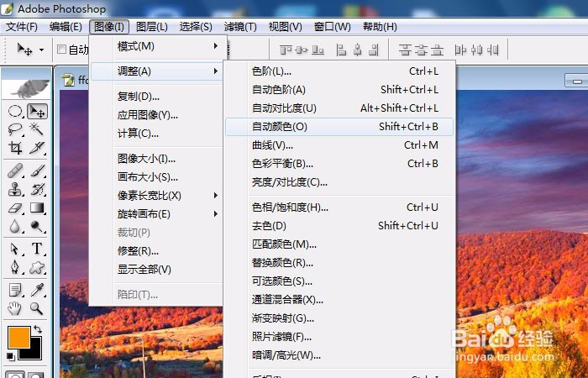Screen dimensions: 588x378
Task: Select the Clone Stamp tool
Action: pyautogui.click(x=15, y=189)
